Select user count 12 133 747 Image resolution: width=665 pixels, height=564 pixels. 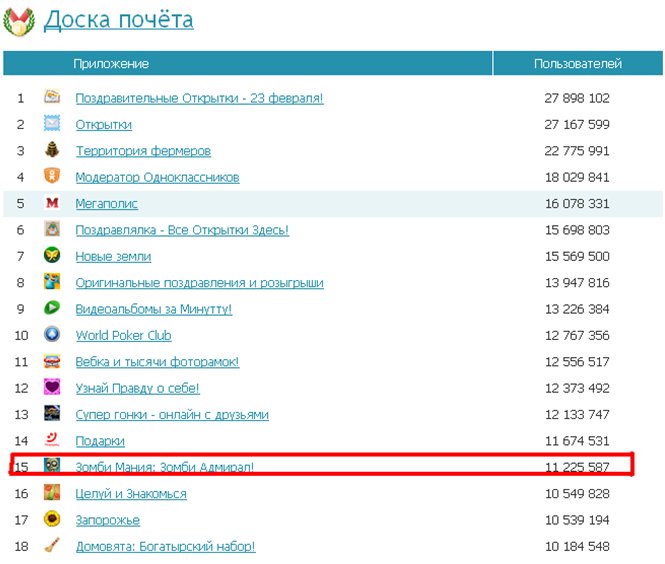(x=577, y=415)
